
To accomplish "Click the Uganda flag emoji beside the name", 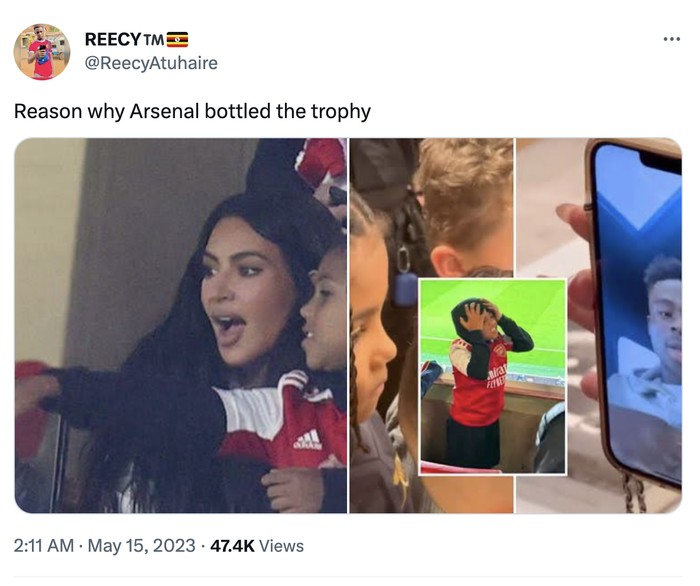I will [x=177, y=40].
